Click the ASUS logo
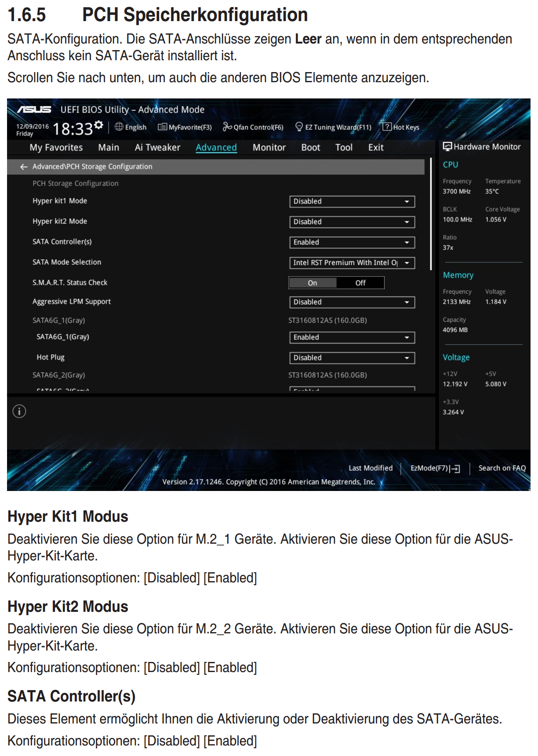538x756 pixels. click(x=34, y=109)
